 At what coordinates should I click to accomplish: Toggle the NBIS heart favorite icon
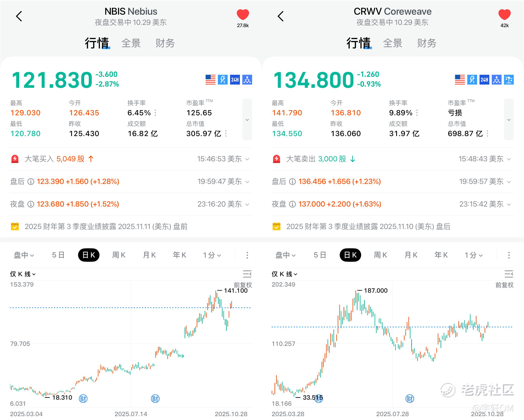pos(242,15)
